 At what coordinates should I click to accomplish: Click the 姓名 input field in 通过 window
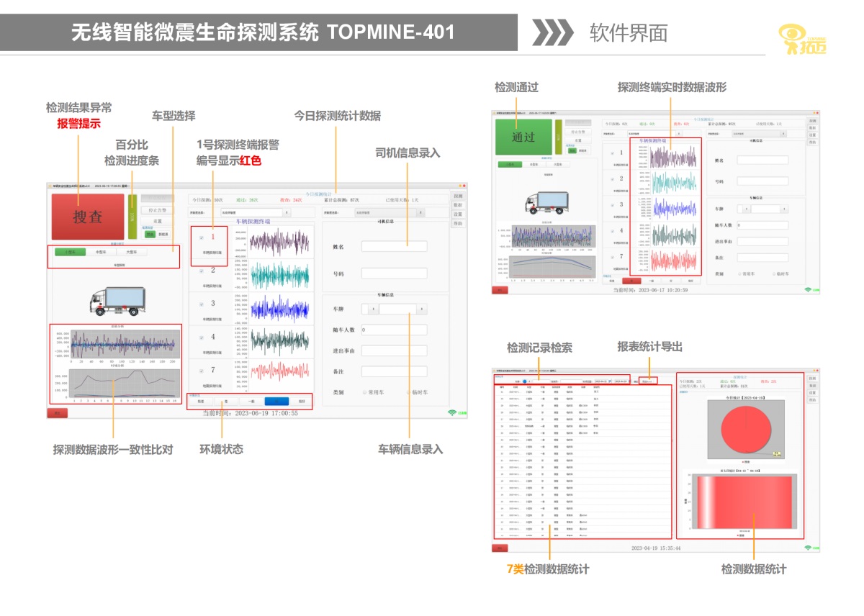[762, 160]
